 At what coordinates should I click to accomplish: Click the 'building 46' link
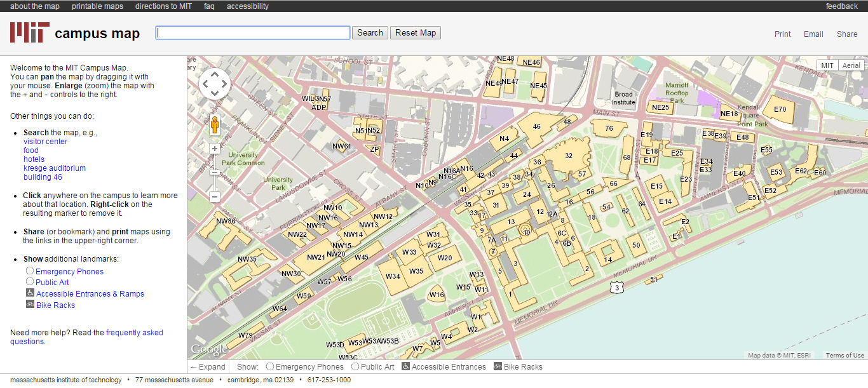pyautogui.click(x=43, y=177)
